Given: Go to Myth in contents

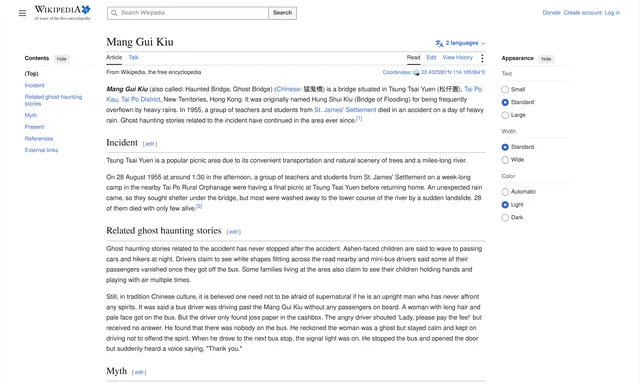Looking at the screenshot, I should (31, 115).
